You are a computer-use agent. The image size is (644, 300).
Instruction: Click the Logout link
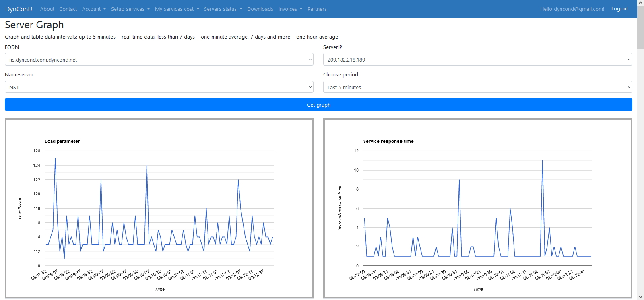click(x=619, y=9)
